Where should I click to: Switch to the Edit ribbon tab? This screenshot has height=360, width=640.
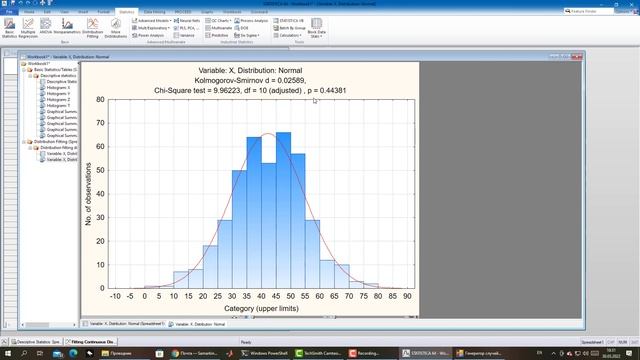pyautogui.click(x=47, y=12)
